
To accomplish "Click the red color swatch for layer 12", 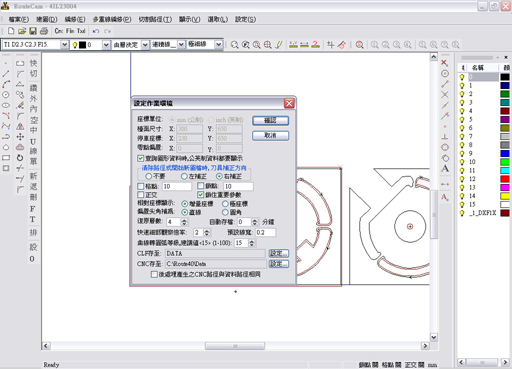I will click(x=505, y=179).
